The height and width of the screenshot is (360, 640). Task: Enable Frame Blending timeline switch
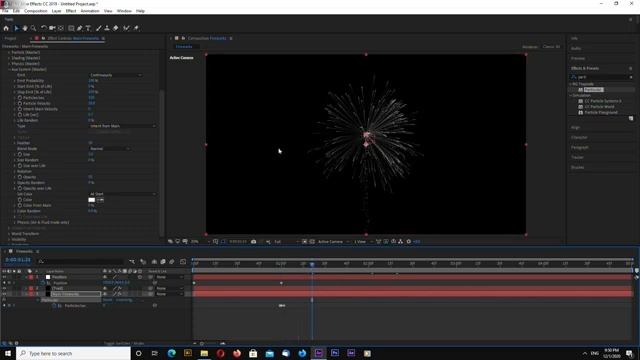click(x=163, y=261)
